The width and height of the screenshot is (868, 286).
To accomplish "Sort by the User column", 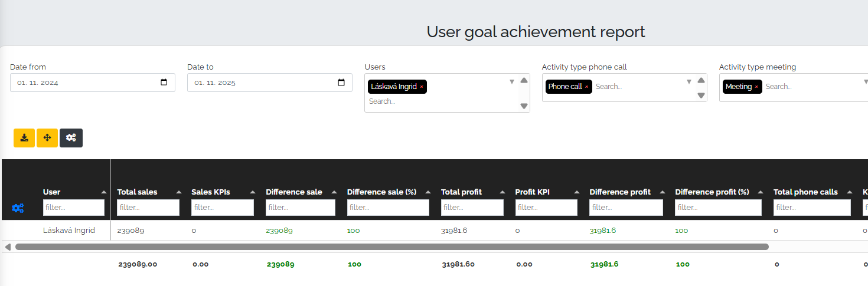I will point(104,192).
